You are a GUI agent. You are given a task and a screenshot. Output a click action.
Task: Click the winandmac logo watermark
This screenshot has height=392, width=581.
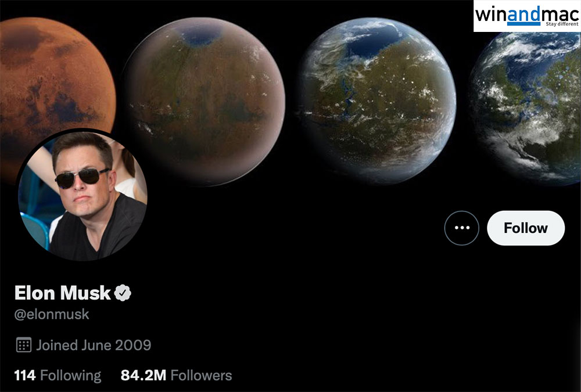click(x=527, y=16)
